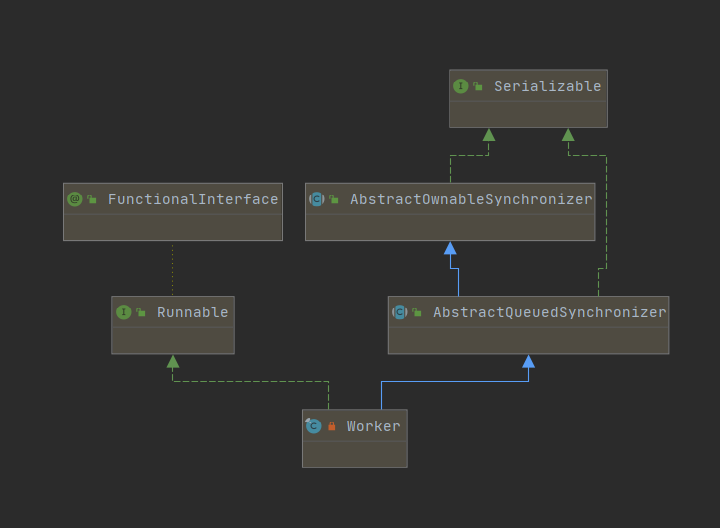Click the public visibility icon beside AbstractOwnableSynchronizer
Image resolution: width=720 pixels, height=528 pixels.
[334, 199]
